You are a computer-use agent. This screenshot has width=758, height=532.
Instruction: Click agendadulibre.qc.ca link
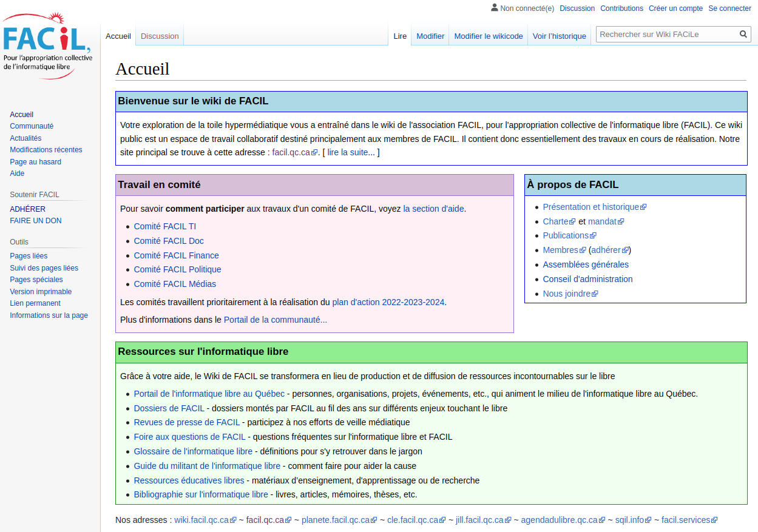point(563,520)
